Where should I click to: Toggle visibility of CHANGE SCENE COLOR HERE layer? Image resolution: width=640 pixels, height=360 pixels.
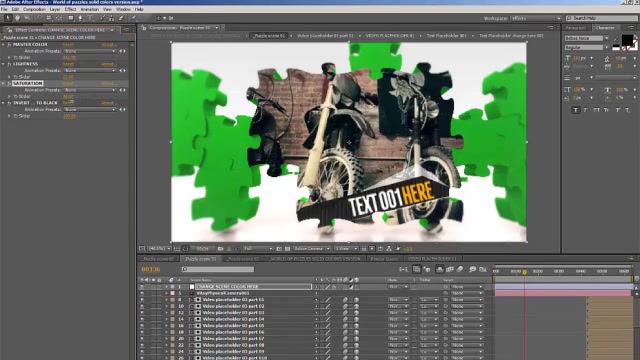pyautogui.click(x=142, y=287)
